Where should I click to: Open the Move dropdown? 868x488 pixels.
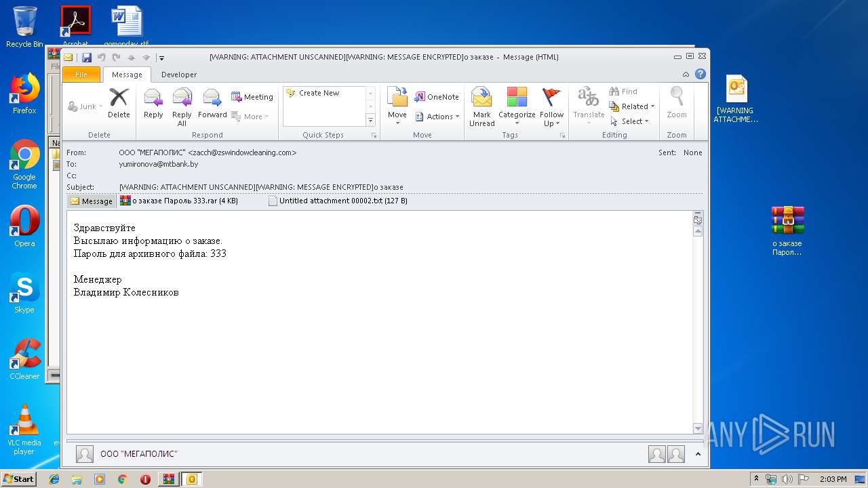397,107
